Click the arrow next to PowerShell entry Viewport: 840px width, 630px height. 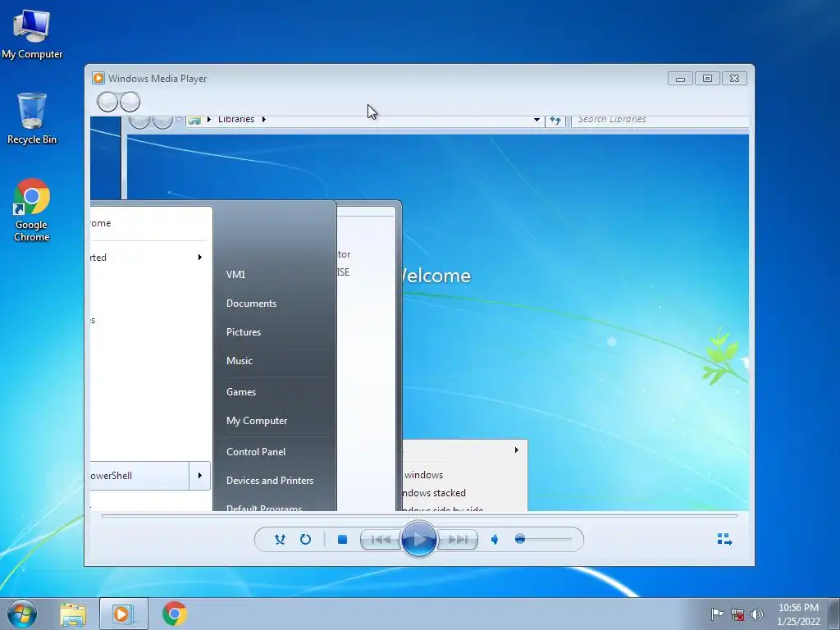point(200,476)
